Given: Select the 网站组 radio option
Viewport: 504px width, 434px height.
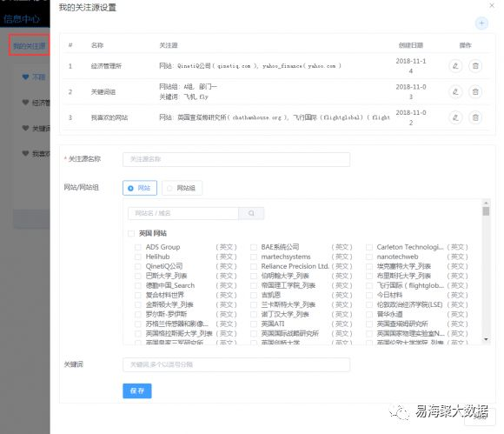Looking at the screenshot, I should [182, 188].
